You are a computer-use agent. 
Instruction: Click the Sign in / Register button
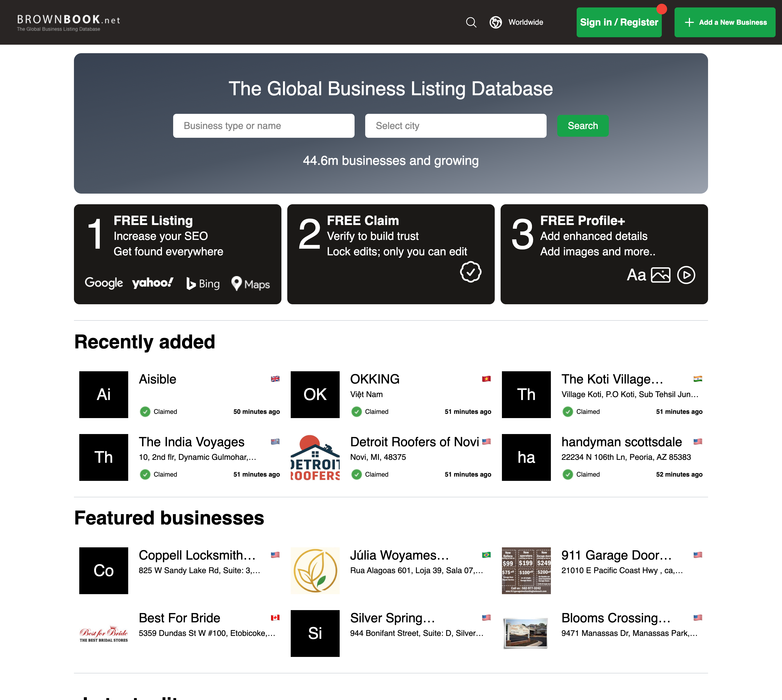(619, 22)
